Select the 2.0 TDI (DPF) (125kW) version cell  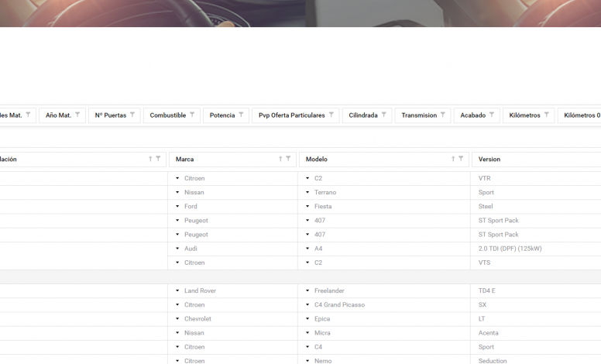[x=510, y=249]
